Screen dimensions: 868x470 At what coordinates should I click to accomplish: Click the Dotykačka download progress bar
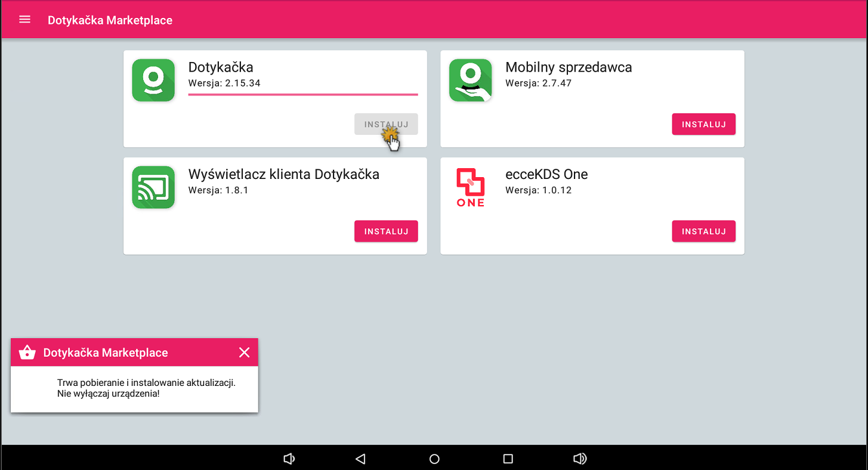click(302, 94)
